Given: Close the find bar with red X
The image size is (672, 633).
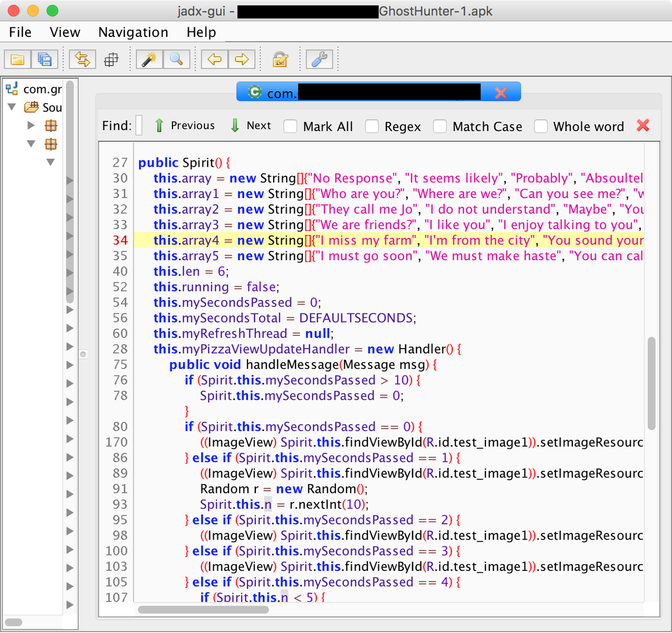Looking at the screenshot, I should point(643,125).
